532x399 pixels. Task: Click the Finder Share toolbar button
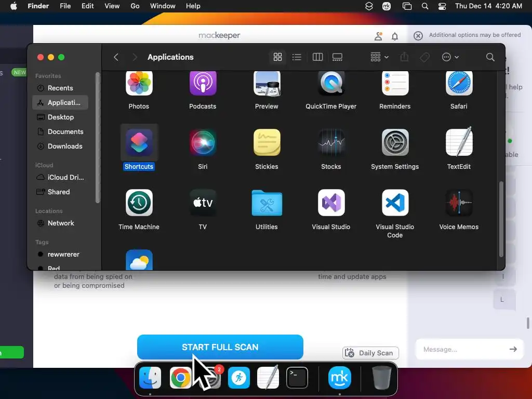pos(404,57)
